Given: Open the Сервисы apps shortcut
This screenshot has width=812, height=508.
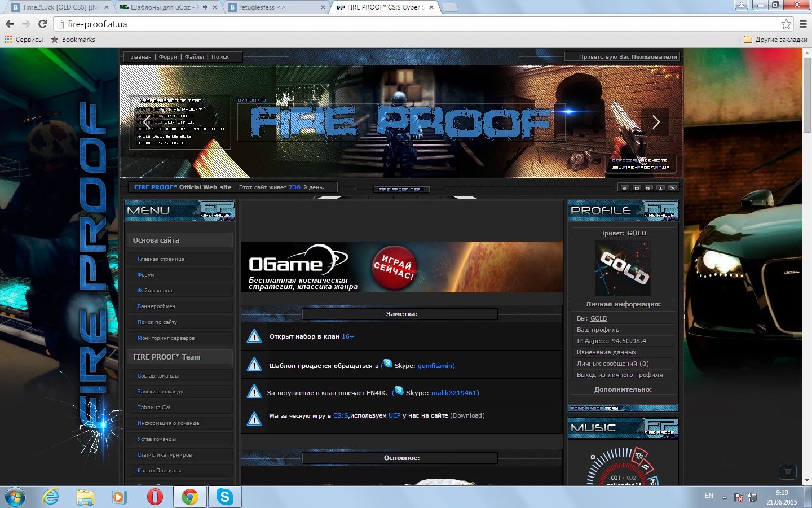Looking at the screenshot, I should [24, 40].
